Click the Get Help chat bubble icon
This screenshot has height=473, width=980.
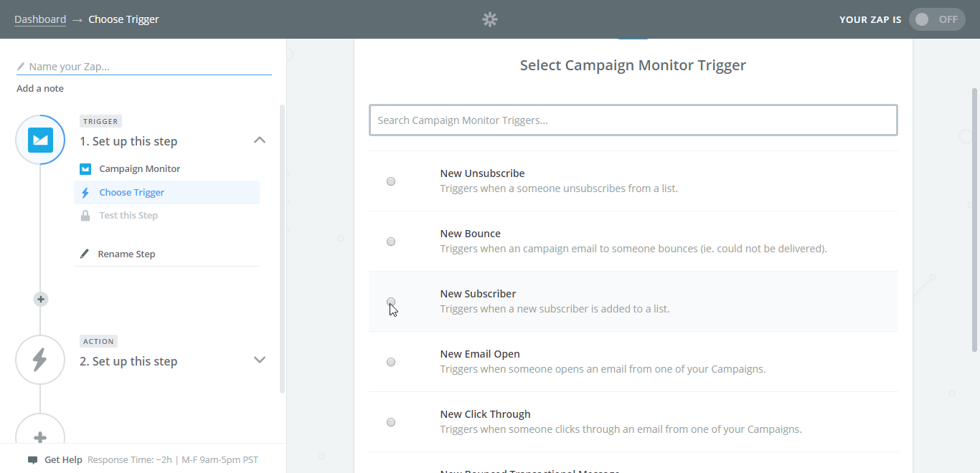(32, 460)
